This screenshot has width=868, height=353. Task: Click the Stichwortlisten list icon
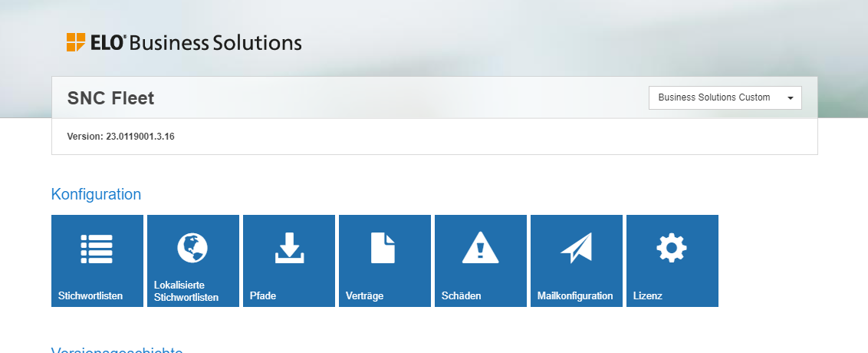(97, 249)
